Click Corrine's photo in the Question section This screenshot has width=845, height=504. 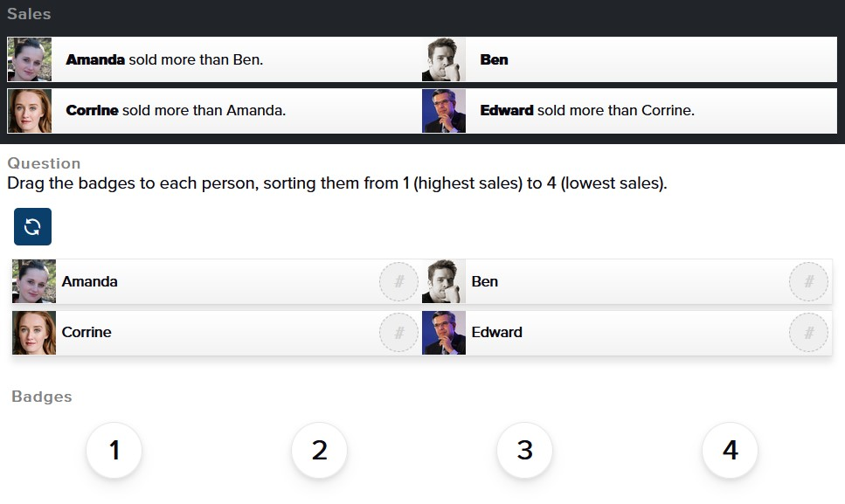(x=33, y=332)
